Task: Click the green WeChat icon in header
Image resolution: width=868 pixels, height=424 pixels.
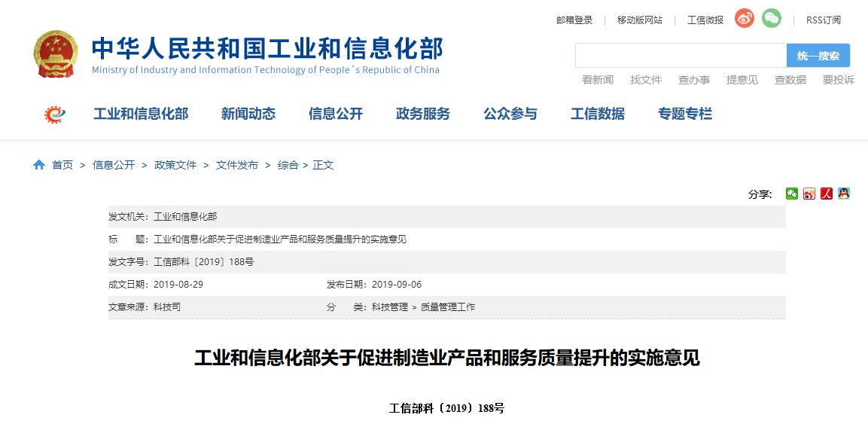Action: coord(771,19)
